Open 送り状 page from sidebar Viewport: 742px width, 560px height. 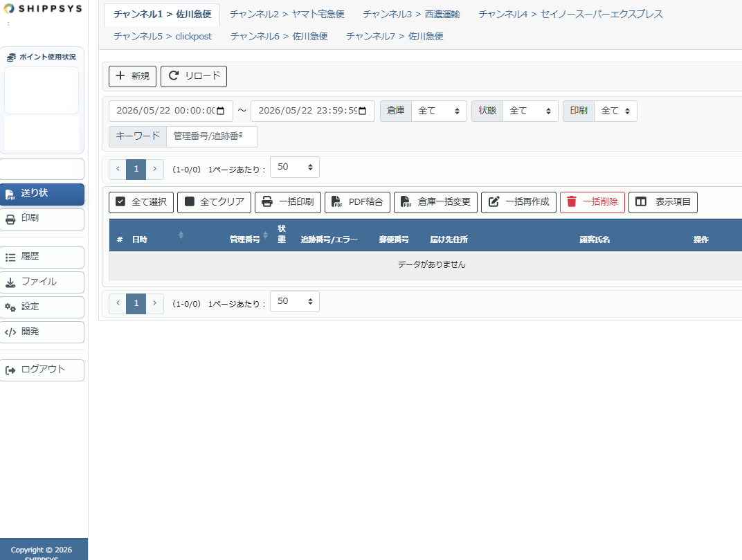[x=42, y=195]
